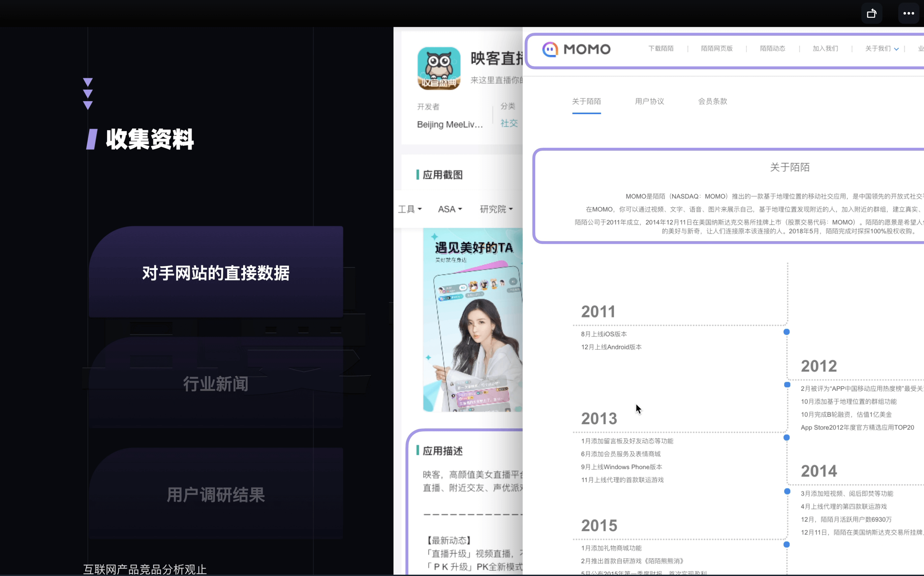Switch to the 会员条款 tab
Image resolution: width=924 pixels, height=576 pixels.
tap(712, 101)
